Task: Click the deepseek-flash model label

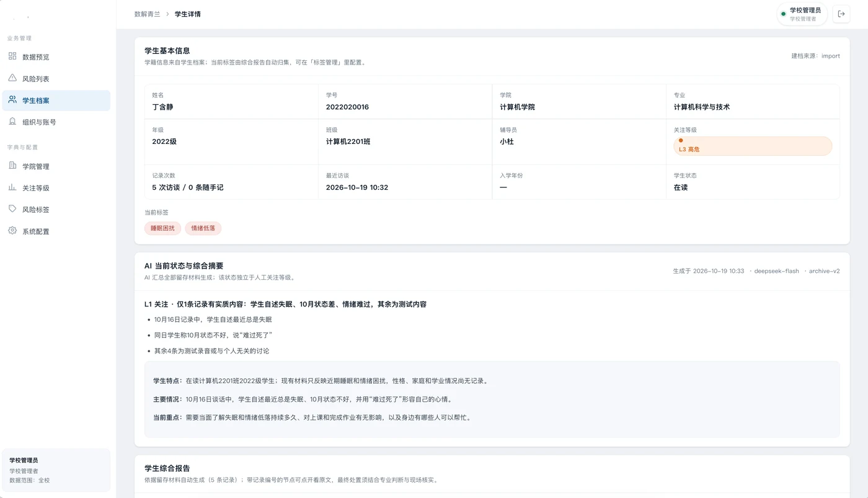Action: tap(776, 271)
